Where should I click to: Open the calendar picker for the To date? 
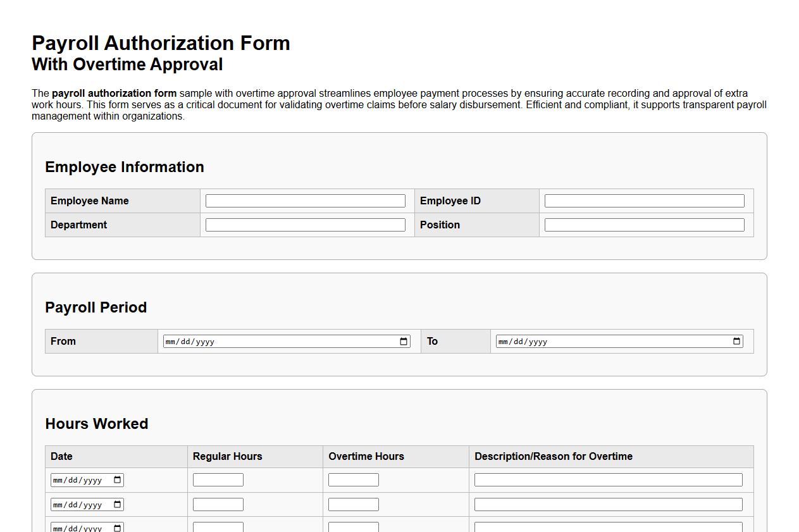[736, 341]
